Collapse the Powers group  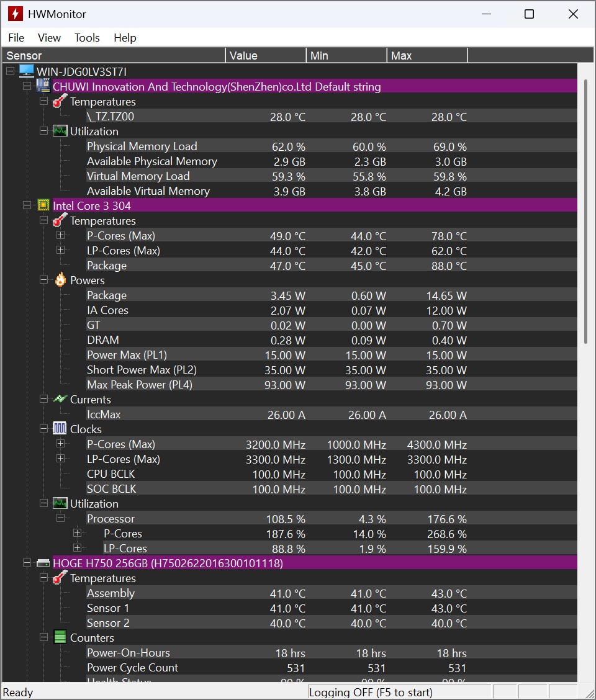(44, 280)
